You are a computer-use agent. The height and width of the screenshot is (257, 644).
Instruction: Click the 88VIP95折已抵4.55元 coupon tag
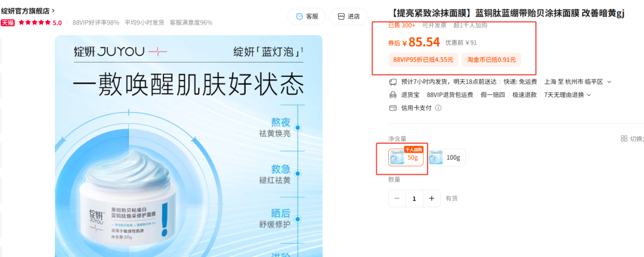423,60
